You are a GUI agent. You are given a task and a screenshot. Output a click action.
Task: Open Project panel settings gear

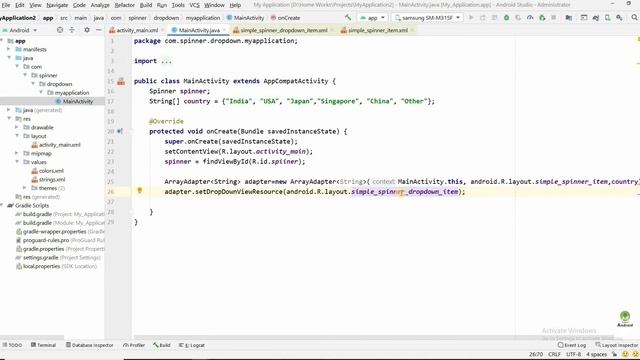[x=87, y=30]
